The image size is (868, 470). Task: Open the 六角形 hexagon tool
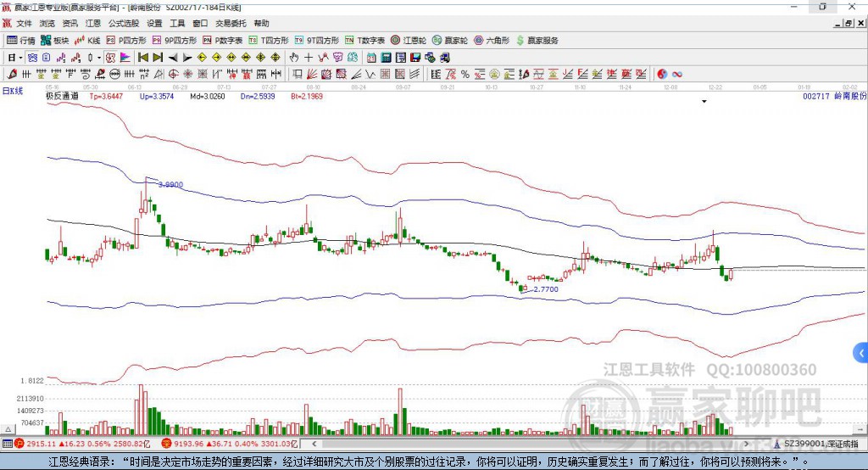click(x=492, y=41)
